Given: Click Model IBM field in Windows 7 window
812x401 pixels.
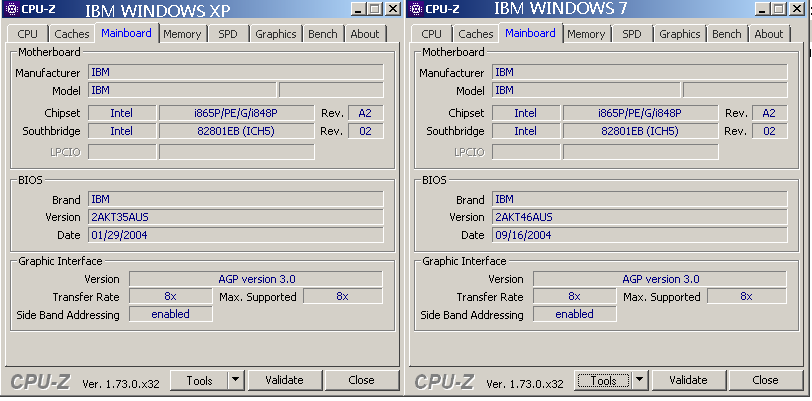Looking at the screenshot, I should (x=586, y=90).
